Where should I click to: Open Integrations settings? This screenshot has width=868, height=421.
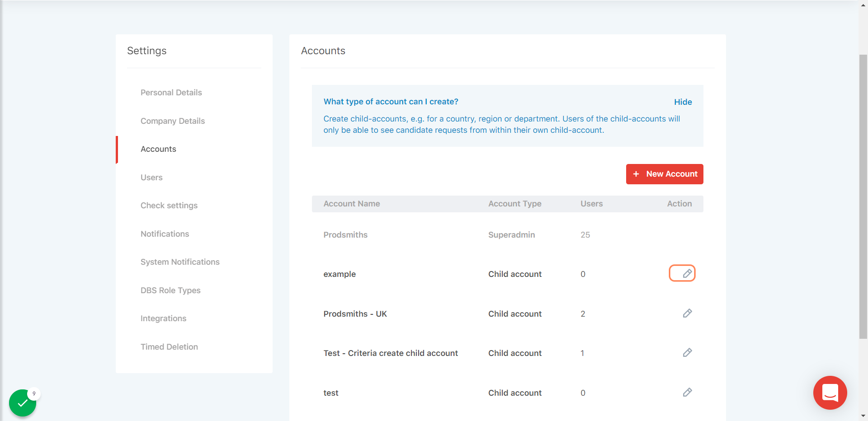point(164,318)
